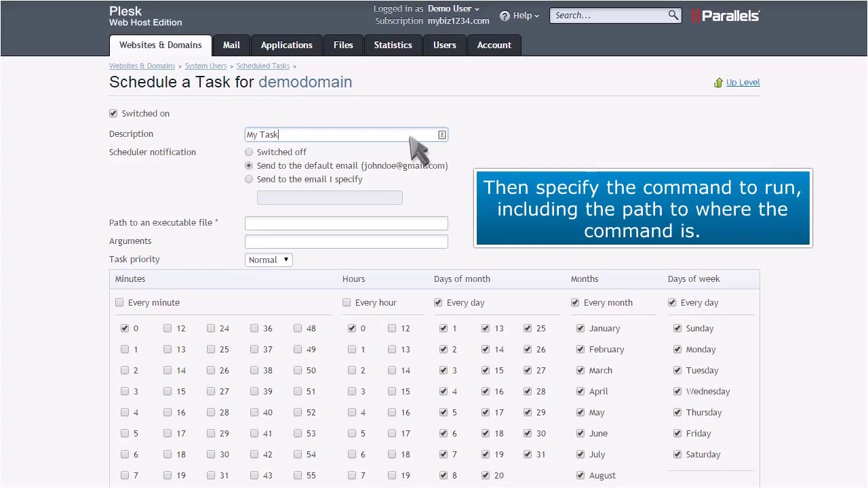Check the minute 55 checkbox
This screenshot has height=488, width=868.
298,475
